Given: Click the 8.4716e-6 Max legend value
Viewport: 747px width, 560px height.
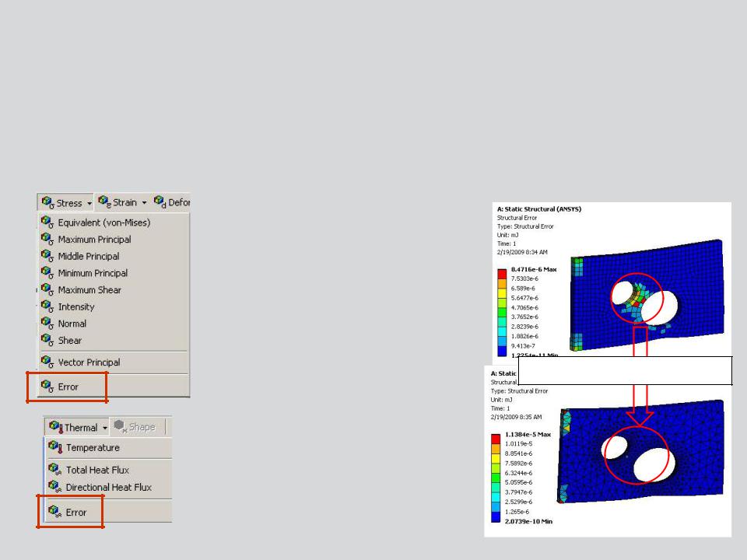Looking at the screenshot, I should pos(534,270).
